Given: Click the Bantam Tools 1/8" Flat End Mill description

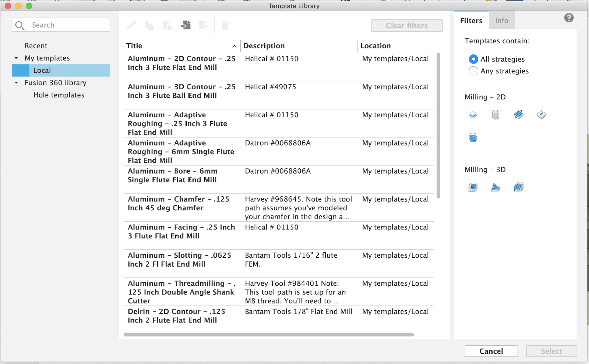Looking at the screenshot, I should click(299, 311).
